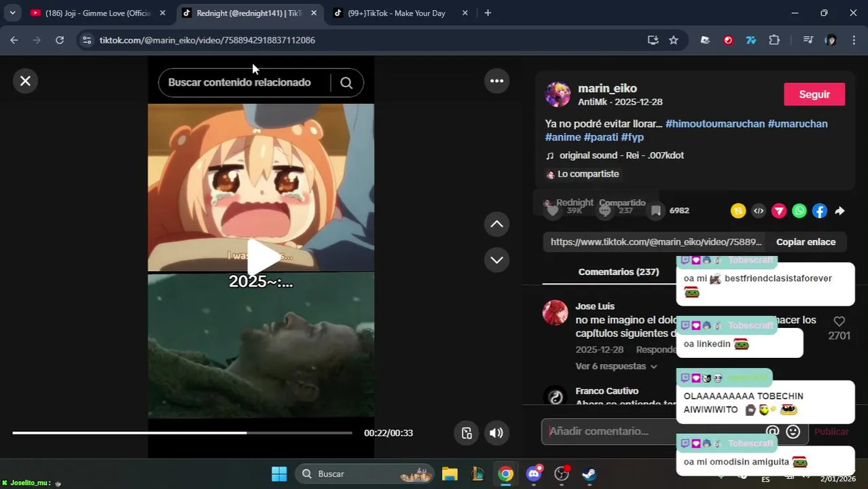Open Steam from the taskbar
868x489 pixels.
coord(590,474)
